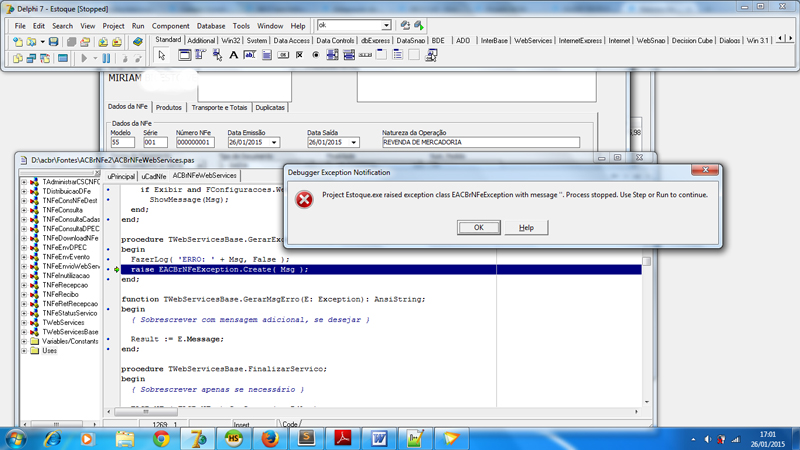Switch to the Additional palette tab
Viewport: 800px width, 450px height.
click(x=201, y=40)
